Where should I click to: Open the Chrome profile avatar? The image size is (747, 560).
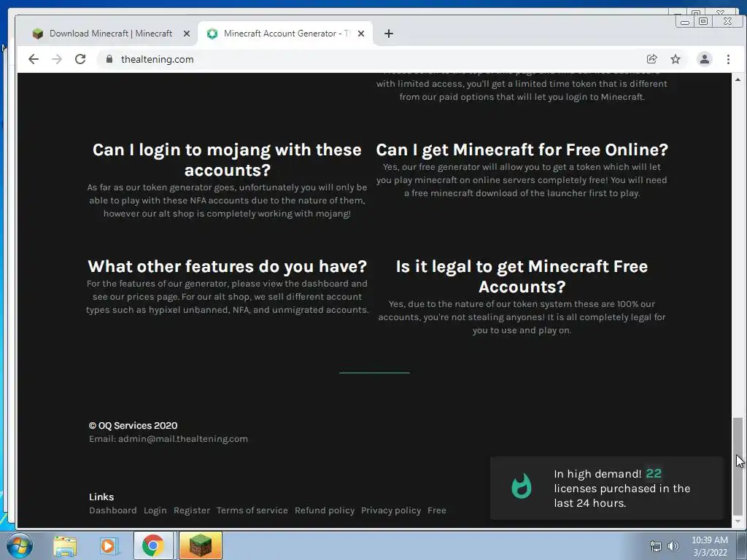tap(704, 59)
